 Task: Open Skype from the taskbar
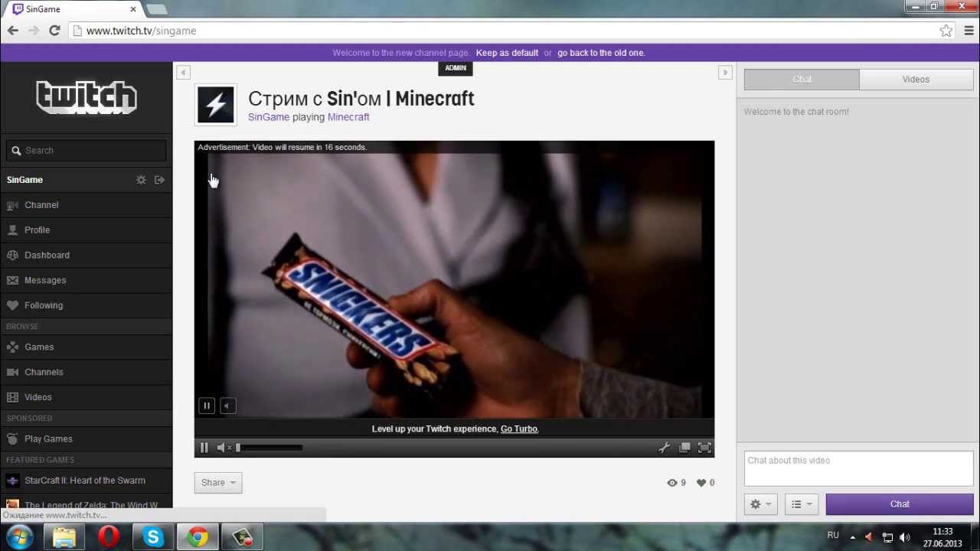(x=153, y=537)
